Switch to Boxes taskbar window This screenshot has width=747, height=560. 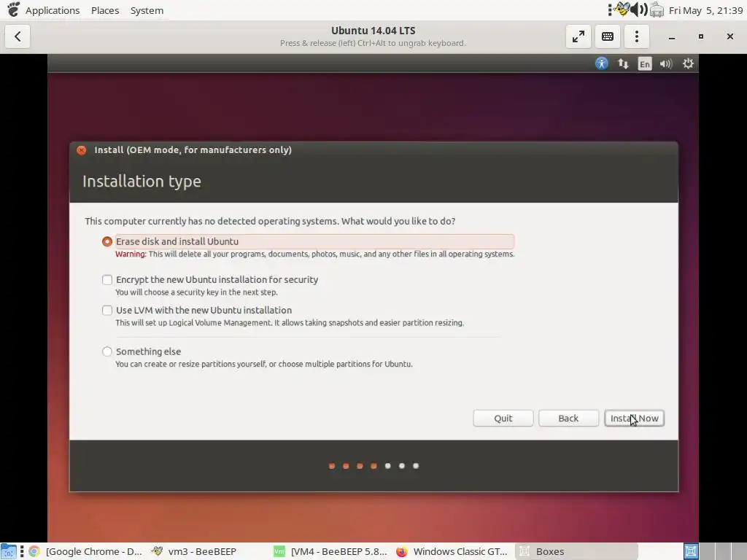point(576,551)
